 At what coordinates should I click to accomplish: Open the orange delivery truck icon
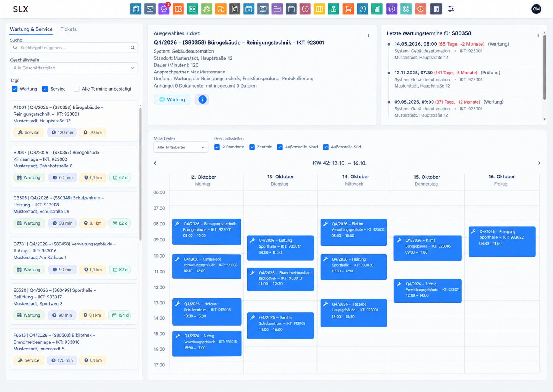click(x=221, y=9)
